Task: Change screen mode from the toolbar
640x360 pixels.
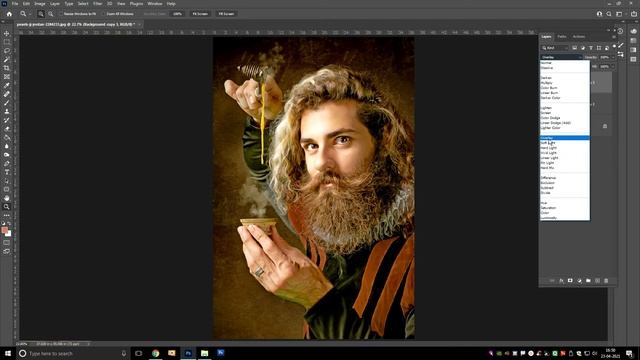Action: (x=7, y=251)
